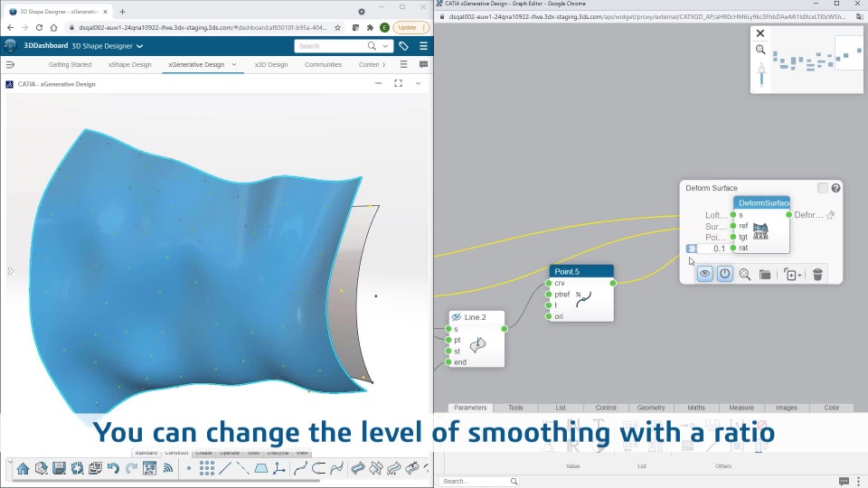This screenshot has height=488, width=868.
Task: Click the home icon in bottom toolbar
Action: [23, 469]
